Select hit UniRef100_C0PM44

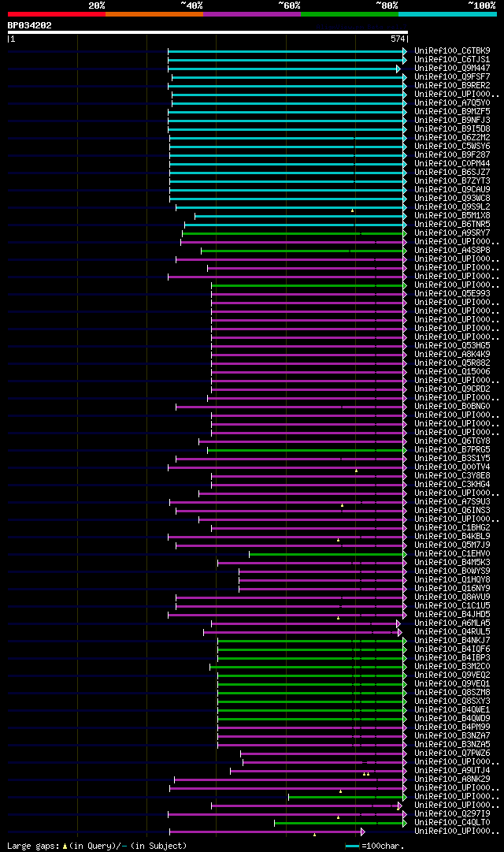click(x=452, y=164)
